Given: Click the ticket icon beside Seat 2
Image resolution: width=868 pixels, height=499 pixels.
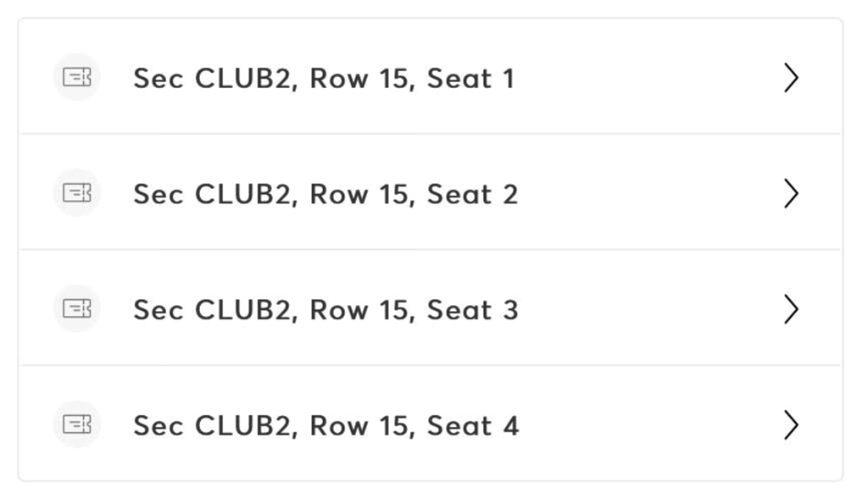Looking at the screenshot, I should (77, 192).
